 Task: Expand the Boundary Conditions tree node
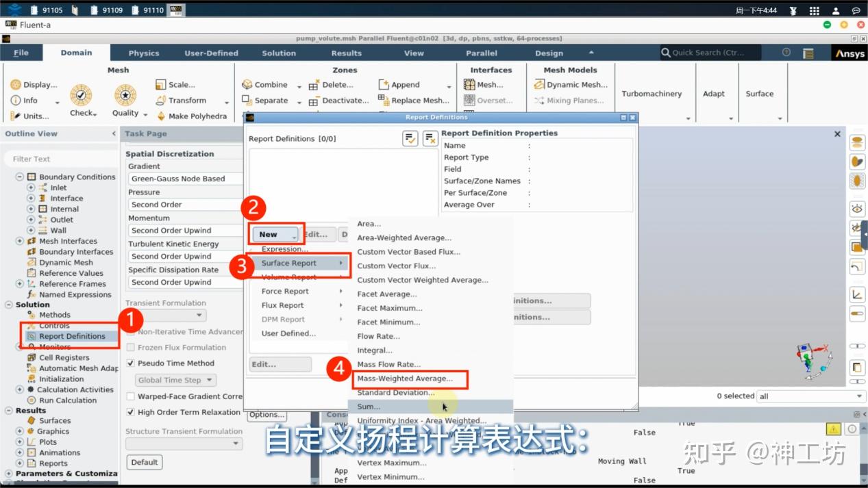tap(20, 177)
